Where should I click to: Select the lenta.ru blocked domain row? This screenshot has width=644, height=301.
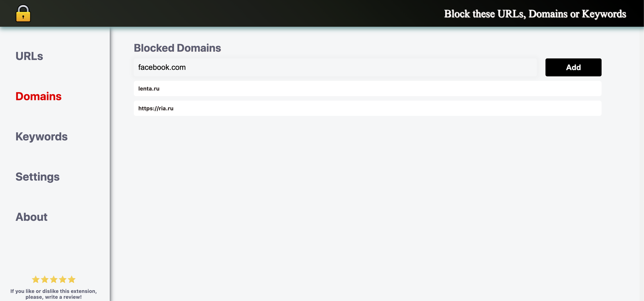(368, 89)
